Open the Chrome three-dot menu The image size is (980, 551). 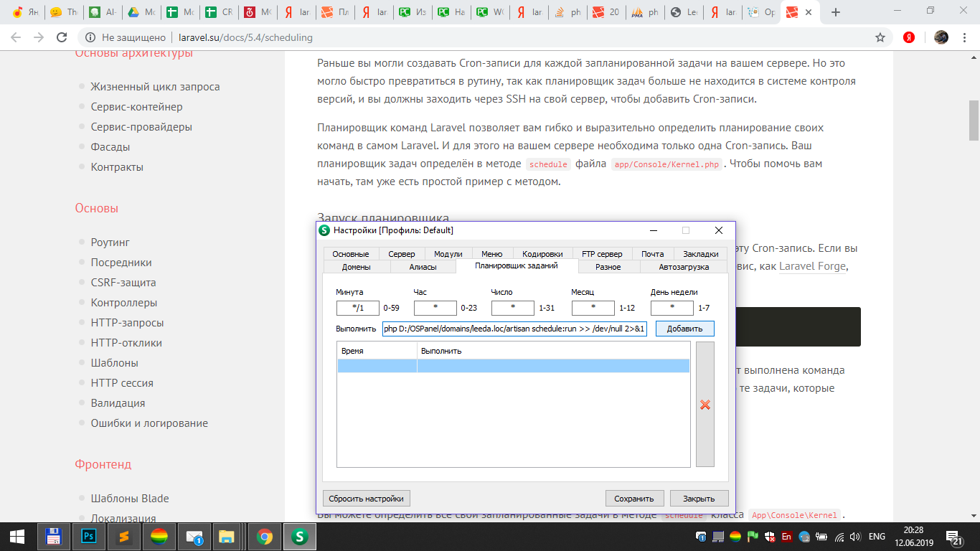tap(965, 37)
